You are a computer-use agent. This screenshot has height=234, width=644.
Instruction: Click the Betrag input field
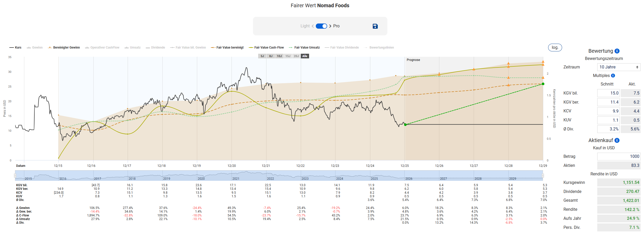[x=618, y=157]
